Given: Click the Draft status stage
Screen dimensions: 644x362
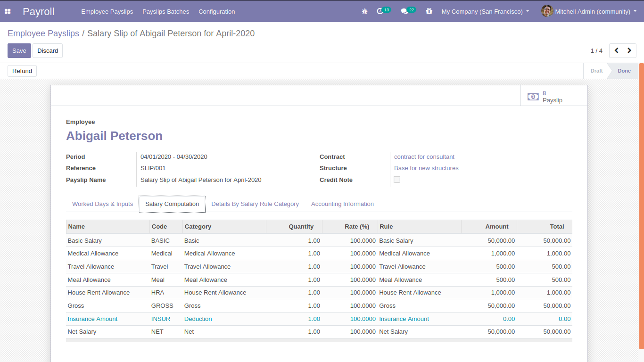Looking at the screenshot, I should tap(596, 71).
